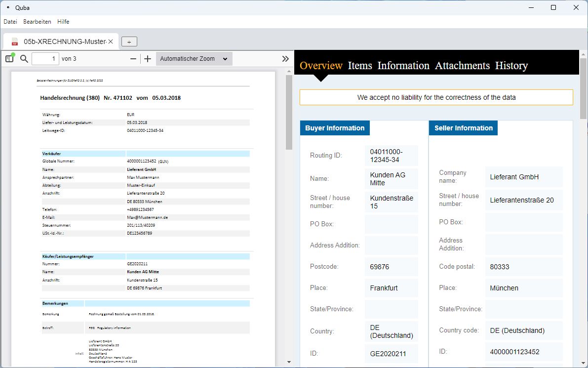Screen dimensions: 588x368
Task: Open more PDF tools double-chevron
Action: coord(285,59)
